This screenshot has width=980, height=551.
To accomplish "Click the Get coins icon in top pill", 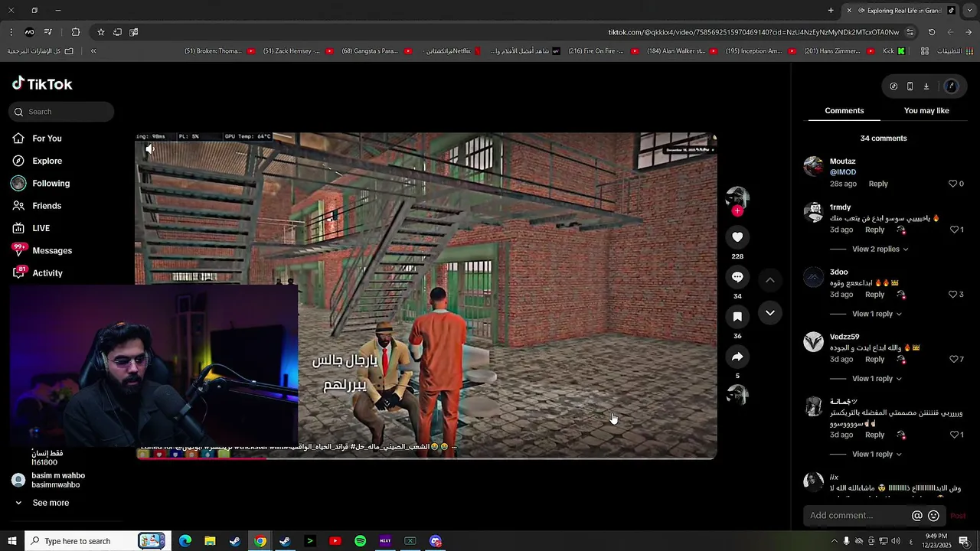I will click(x=893, y=86).
